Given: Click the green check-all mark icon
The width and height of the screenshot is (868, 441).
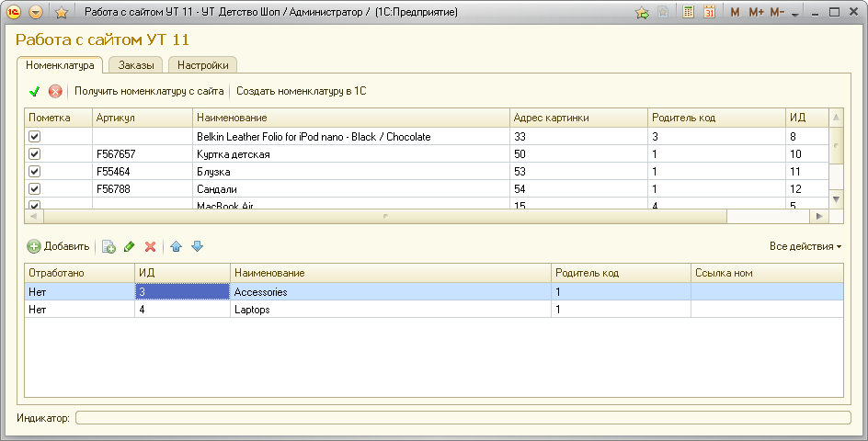Looking at the screenshot, I should (35, 91).
